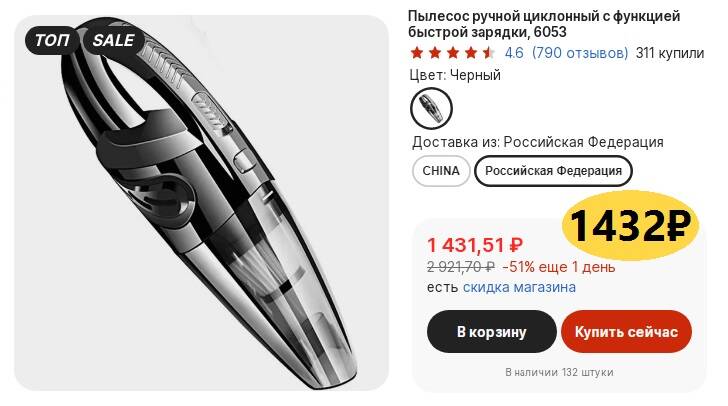728x406 pixels.
Task: Open the 790 отзывов reviews link
Action: 580,53
